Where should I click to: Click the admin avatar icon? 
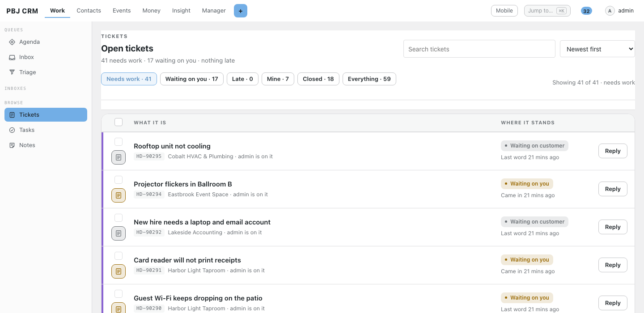coord(610,11)
